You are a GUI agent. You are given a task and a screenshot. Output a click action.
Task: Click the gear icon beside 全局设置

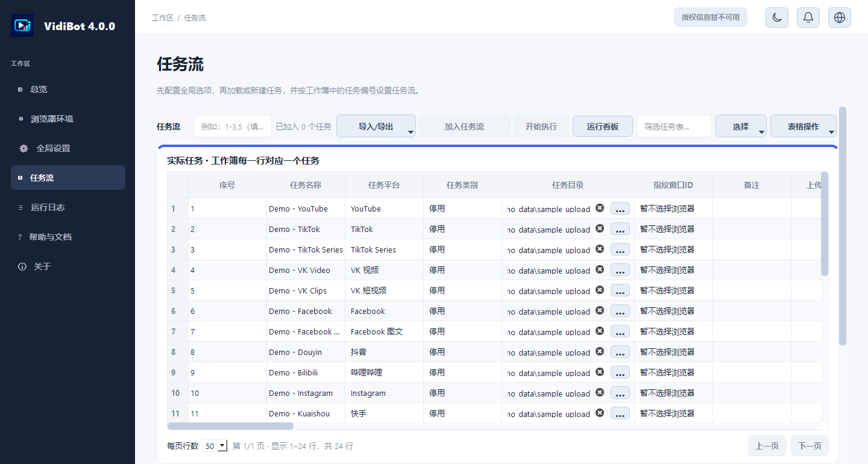tap(24, 148)
